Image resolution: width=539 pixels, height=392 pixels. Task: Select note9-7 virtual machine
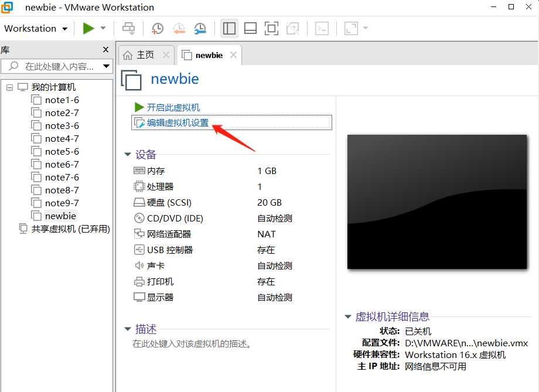(x=62, y=203)
